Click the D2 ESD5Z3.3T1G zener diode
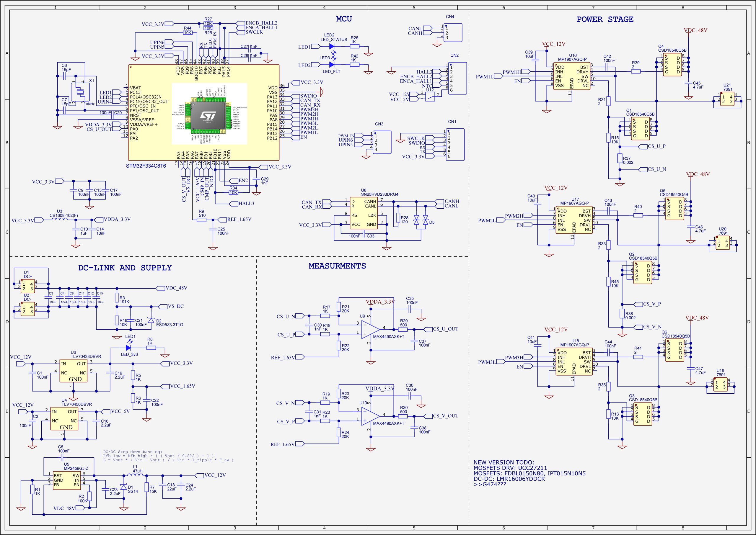Viewport: 756px width, 535px height. click(151, 320)
